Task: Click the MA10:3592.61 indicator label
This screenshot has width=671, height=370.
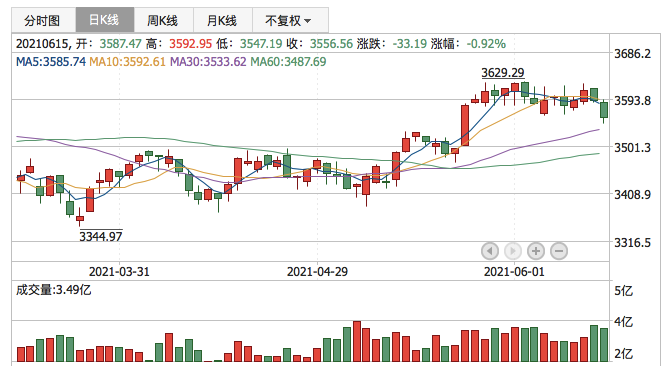Action: tap(128, 62)
